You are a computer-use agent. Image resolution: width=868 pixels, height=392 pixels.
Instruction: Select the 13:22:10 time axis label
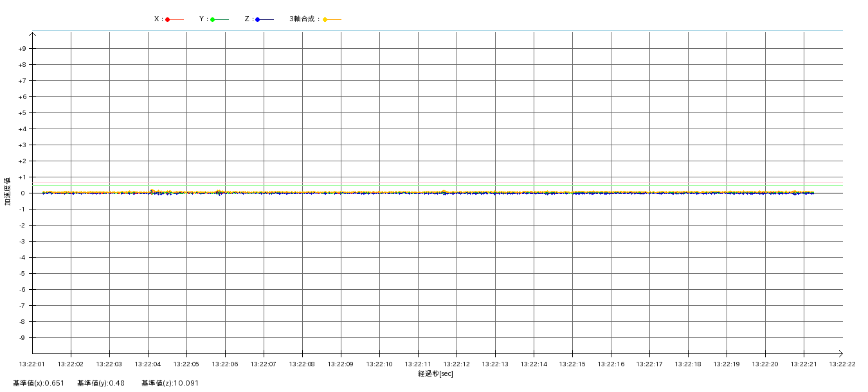379,364
